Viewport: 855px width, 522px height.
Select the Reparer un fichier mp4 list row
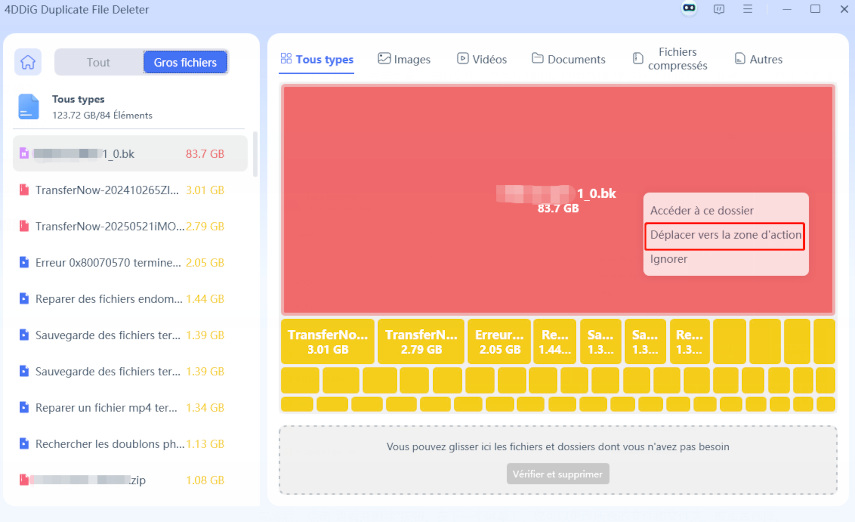[x=130, y=407]
